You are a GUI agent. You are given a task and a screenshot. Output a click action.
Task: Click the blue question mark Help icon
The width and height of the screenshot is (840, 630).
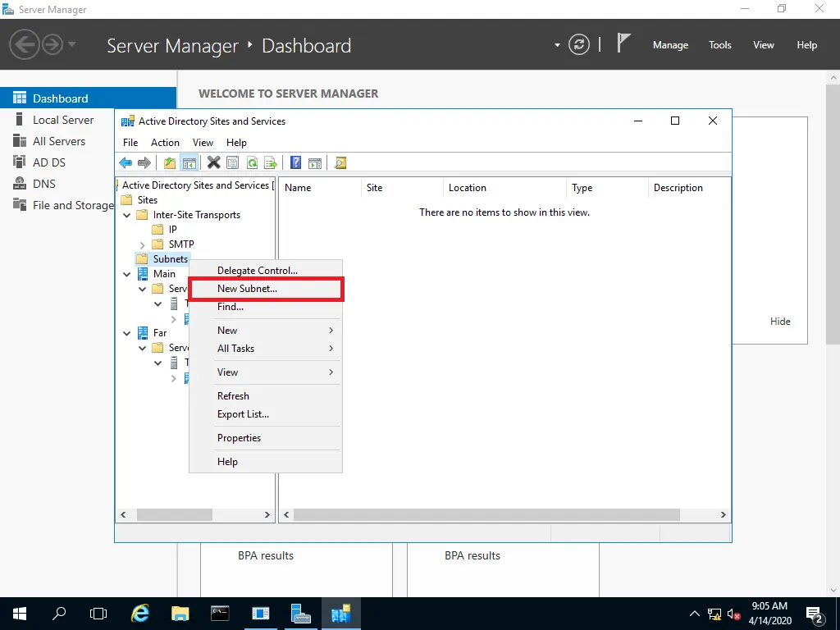point(295,162)
